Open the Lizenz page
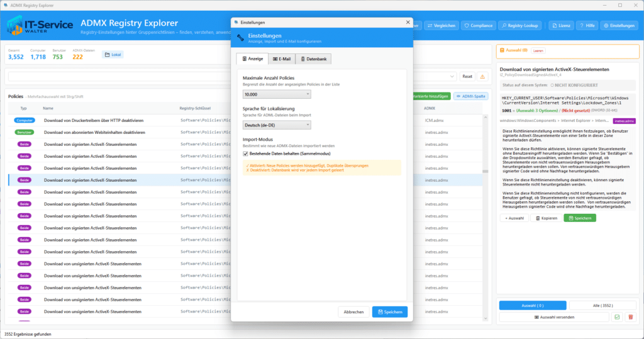This screenshot has width=644, height=339. click(561, 26)
